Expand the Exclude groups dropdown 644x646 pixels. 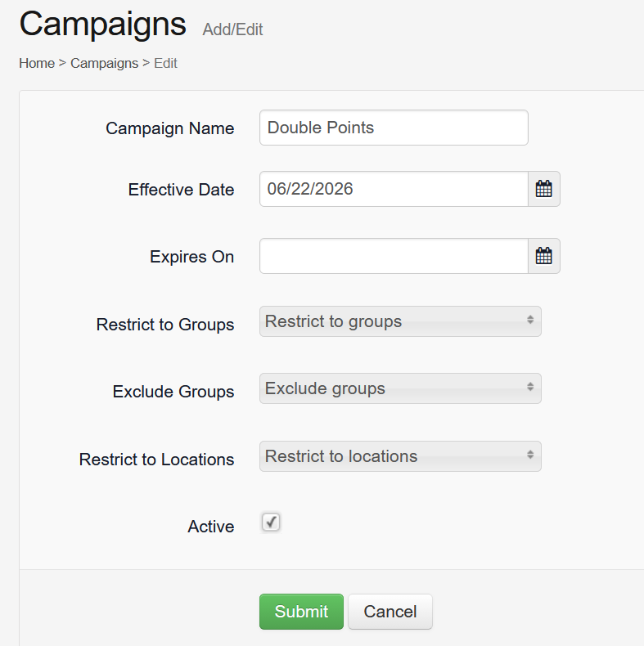400,388
